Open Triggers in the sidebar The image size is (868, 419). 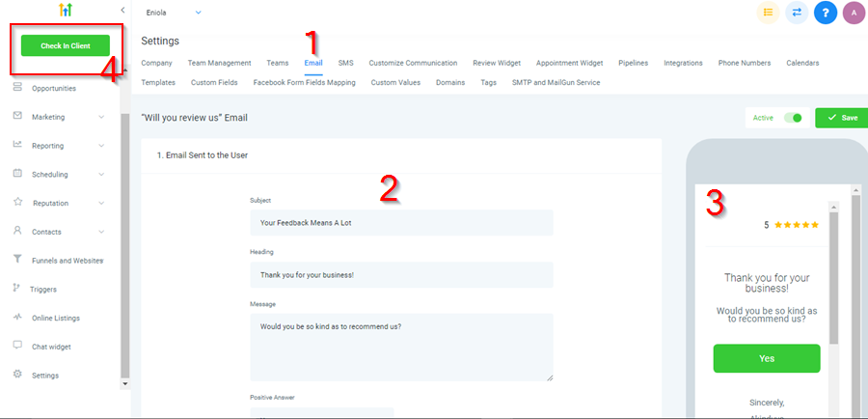coord(43,290)
